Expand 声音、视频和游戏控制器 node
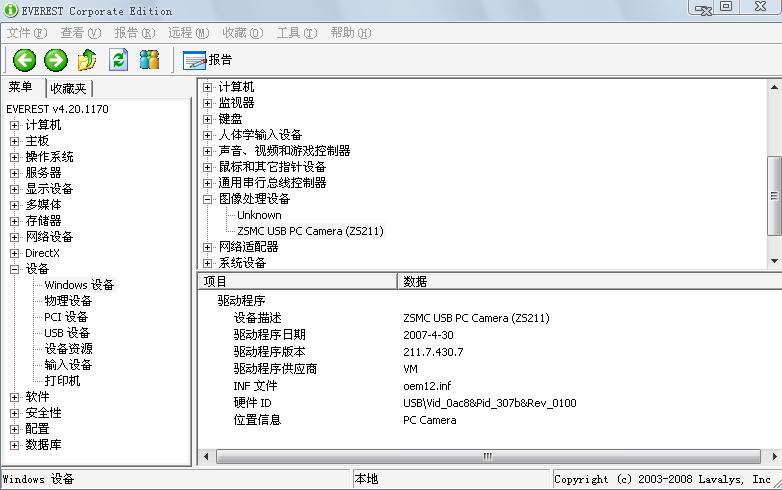This screenshot has width=782, height=490. point(207,151)
